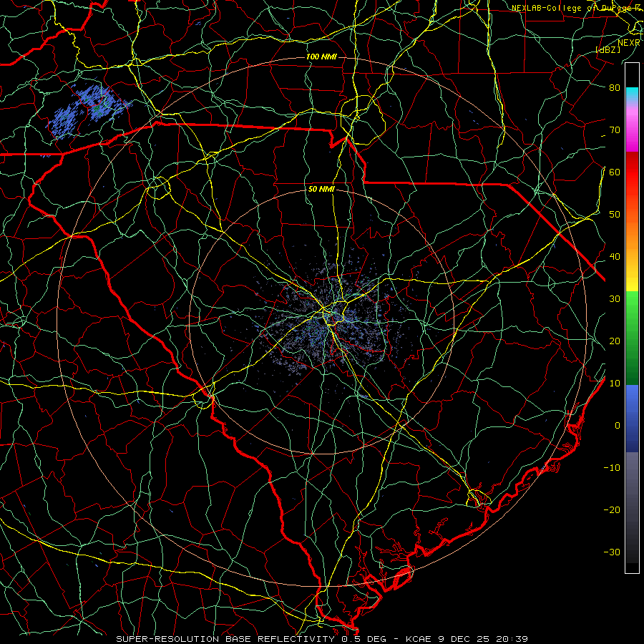Click the KCAE radar site identifier

419,639
